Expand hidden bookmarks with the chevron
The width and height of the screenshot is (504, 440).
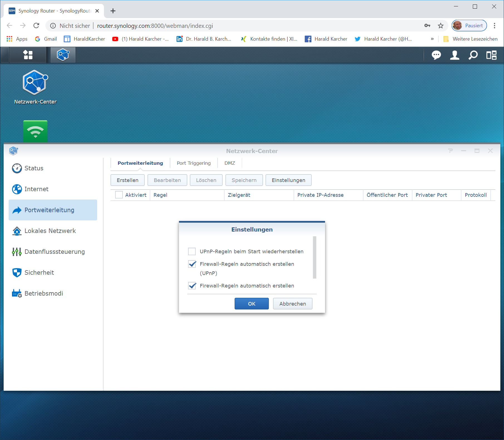tap(432, 39)
